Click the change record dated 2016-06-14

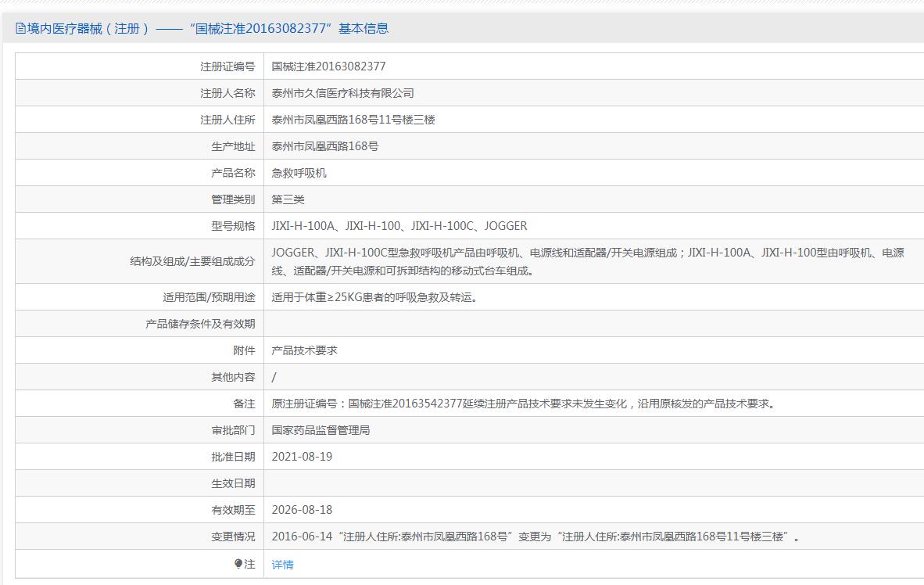(535, 537)
